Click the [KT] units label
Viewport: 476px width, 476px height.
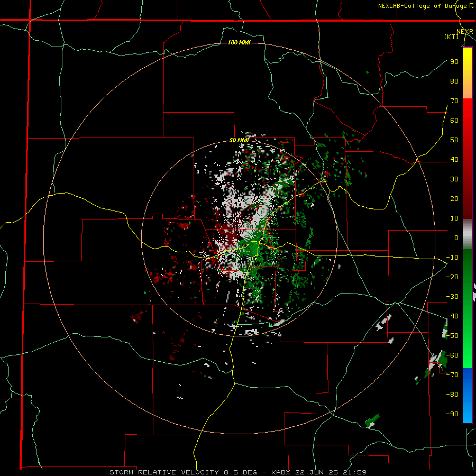click(x=452, y=36)
